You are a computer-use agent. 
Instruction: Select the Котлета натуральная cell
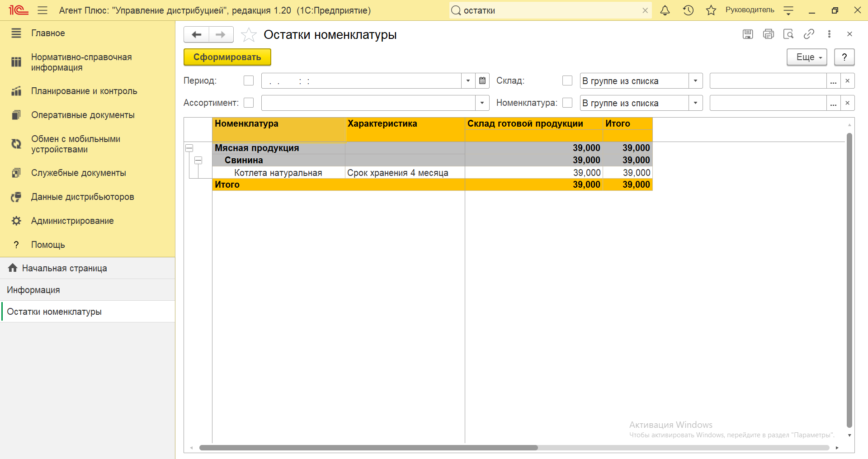pos(278,173)
